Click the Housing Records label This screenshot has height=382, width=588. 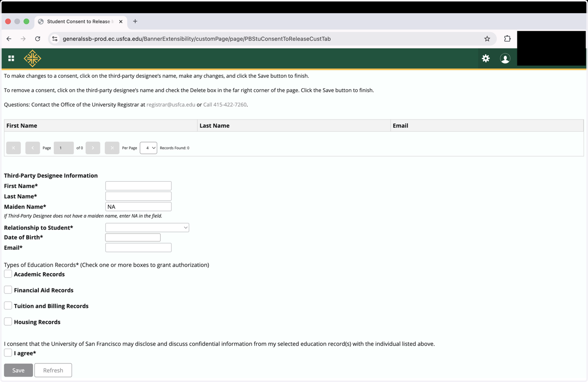point(37,322)
